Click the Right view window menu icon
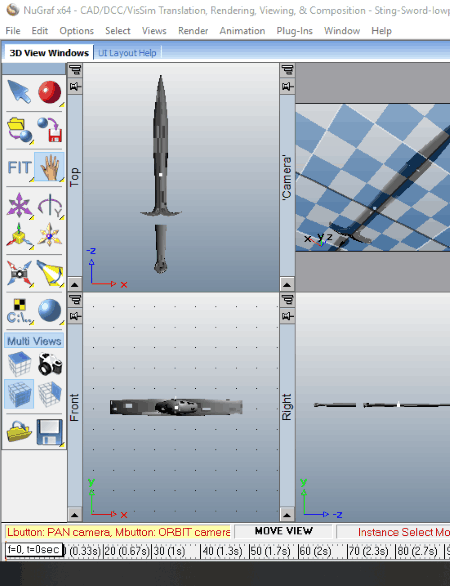 [x=287, y=300]
